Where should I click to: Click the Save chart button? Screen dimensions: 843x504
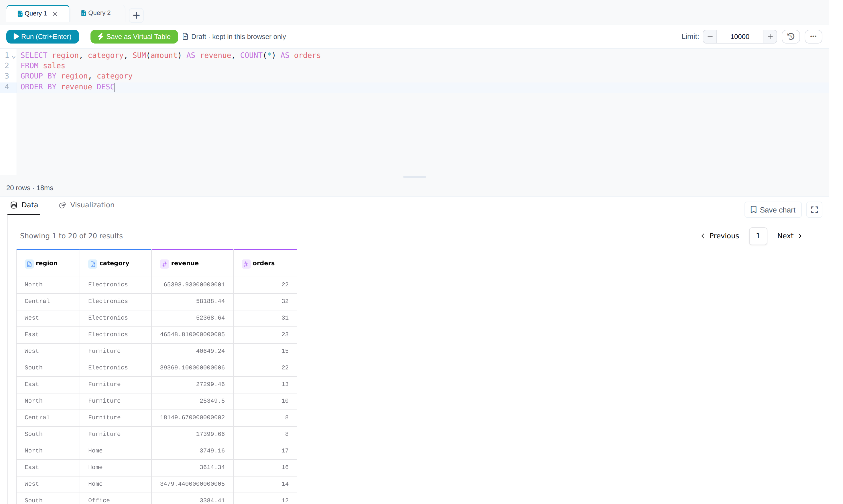click(773, 210)
